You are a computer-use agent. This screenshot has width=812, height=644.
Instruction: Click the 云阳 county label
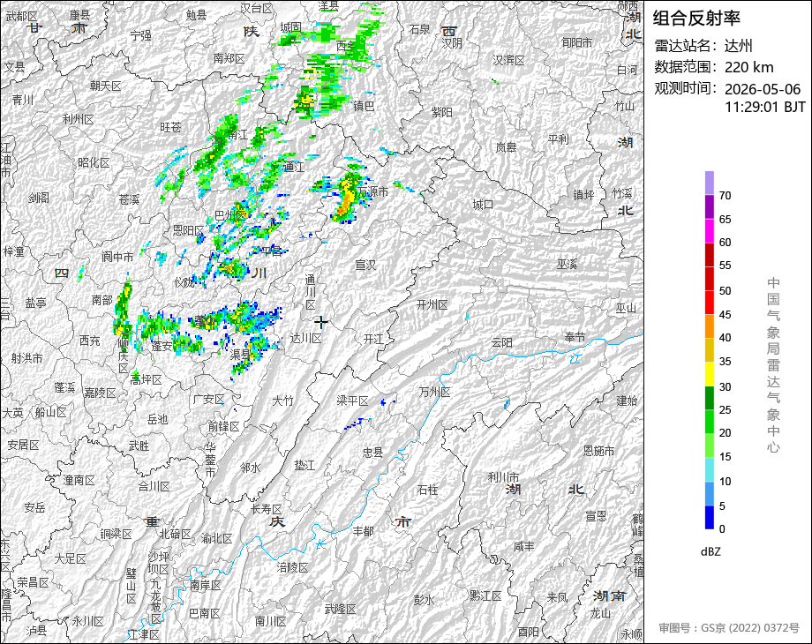click(502, 342)
